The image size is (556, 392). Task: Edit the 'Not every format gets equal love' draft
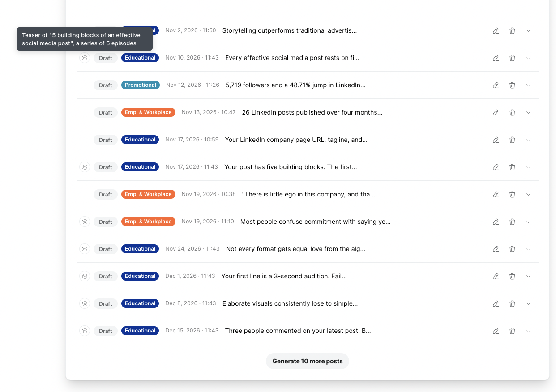(496, 249)
